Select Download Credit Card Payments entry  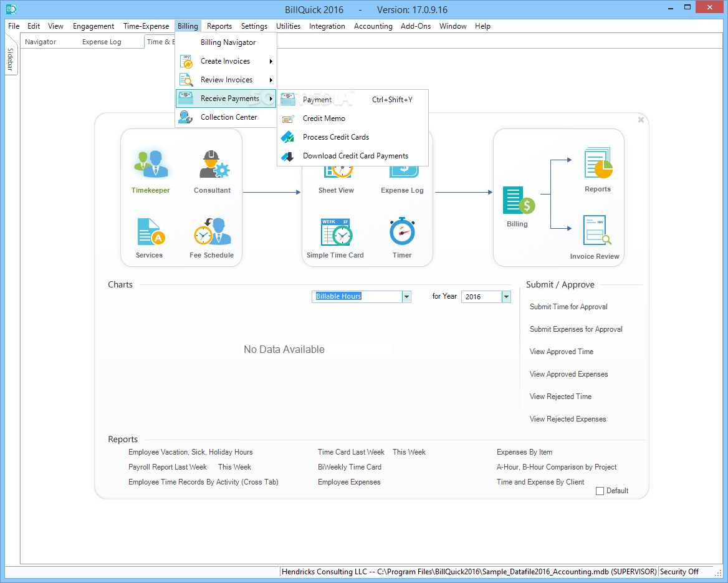point(356,156)
